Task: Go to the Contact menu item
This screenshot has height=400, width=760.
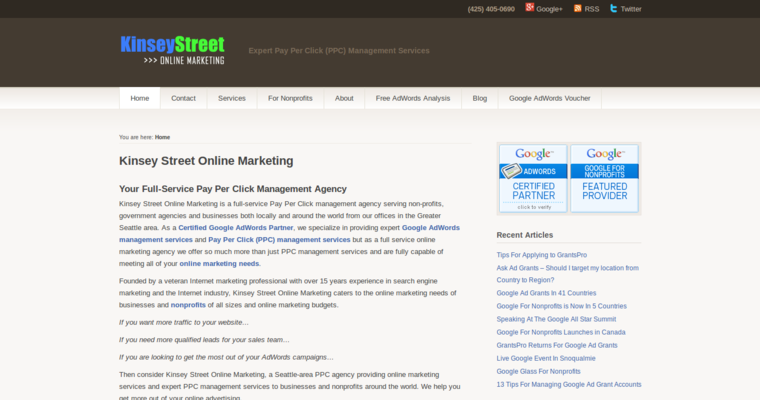Action: pyautogui.click(x=183, y=98)
